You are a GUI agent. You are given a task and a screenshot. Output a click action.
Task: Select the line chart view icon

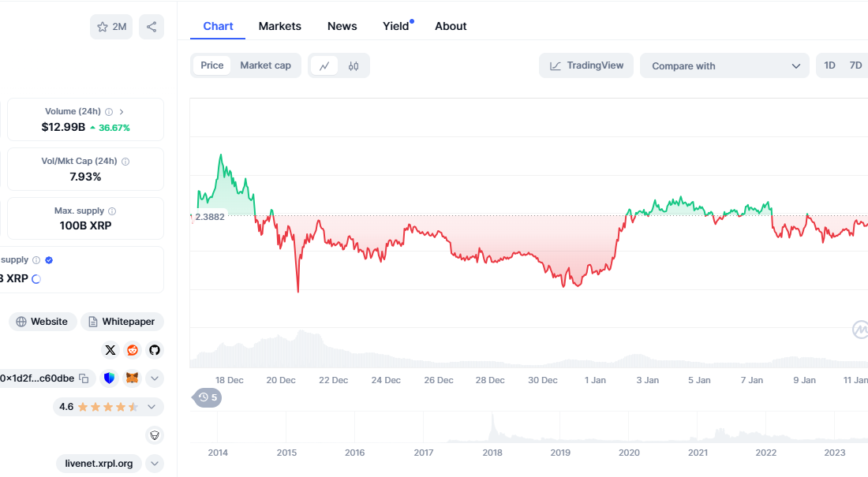[x=324, y=66]
